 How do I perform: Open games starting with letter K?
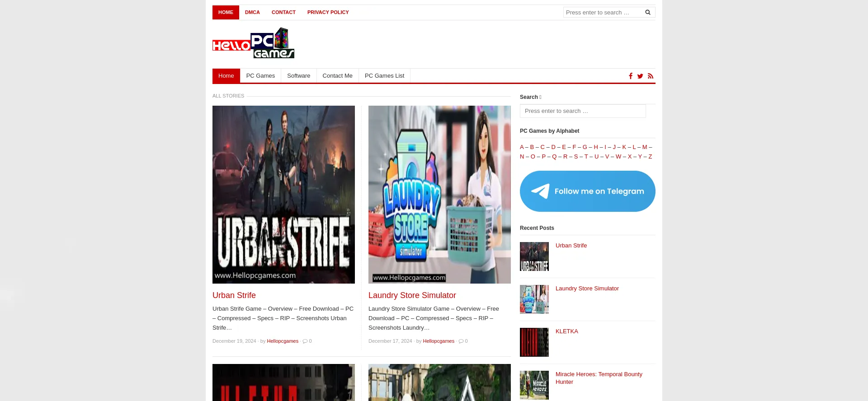coord(624,147)
